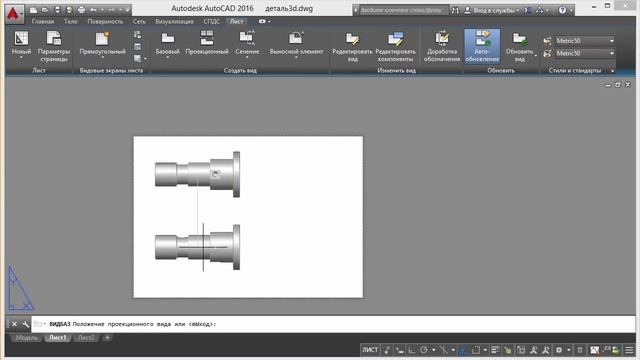640x360 pixels.
Task: Click the Проекционный view tool
Action: coord(207,43)
